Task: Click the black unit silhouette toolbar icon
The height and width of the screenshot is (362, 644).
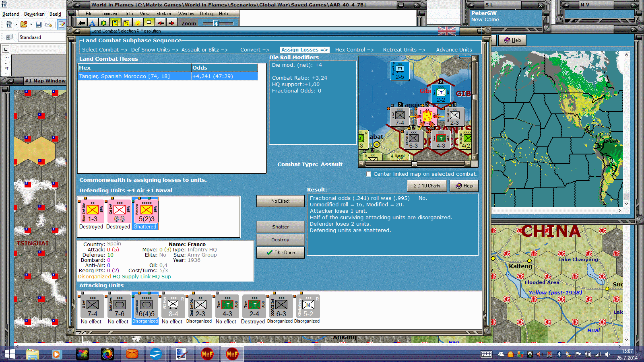Action: point(82,23)
